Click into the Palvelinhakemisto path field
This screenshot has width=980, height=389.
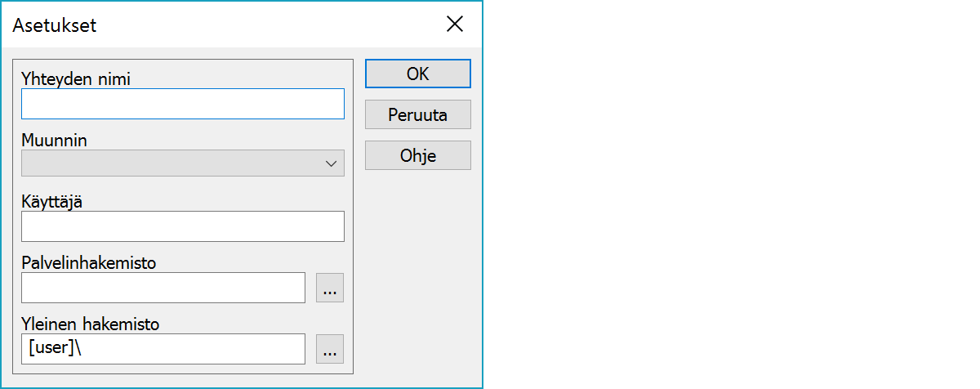(x=163, y=288)
